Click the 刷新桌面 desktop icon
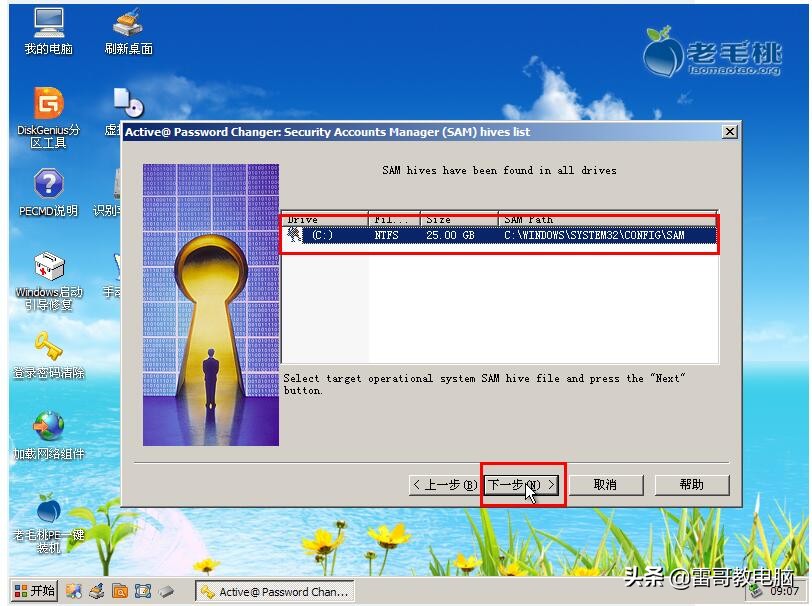The height and width of the screenshot is (606, 812). tap(128, 31)
